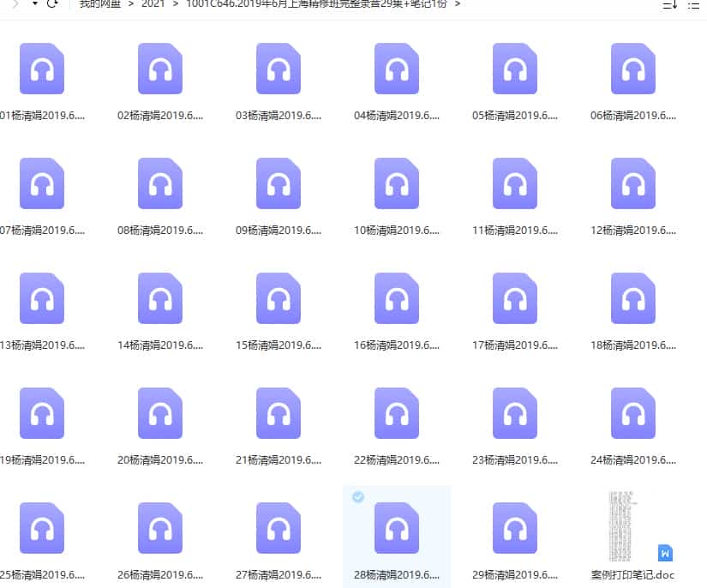The image size is (707, 588).
Task: Open the audio icon of 01杨清娟2019.6
Action: tap(41, 69)
